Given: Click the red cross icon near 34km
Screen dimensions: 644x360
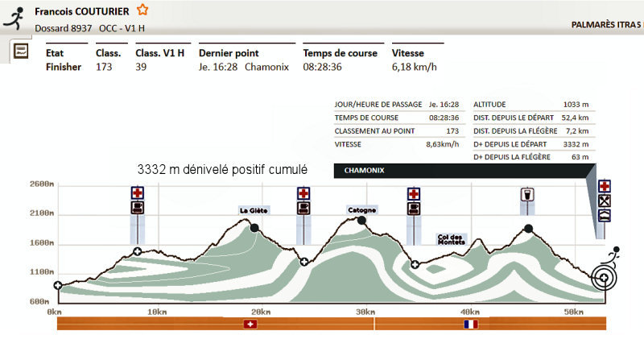Looking at the screenshot, I should click(414, 193).
